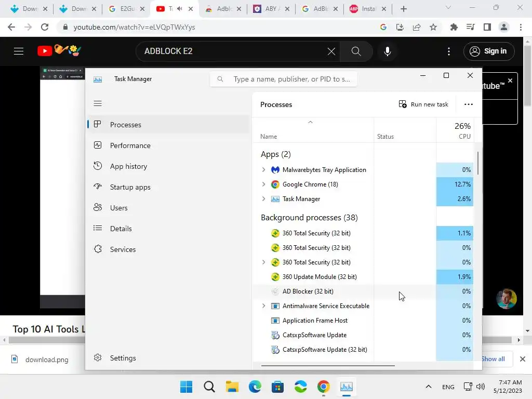
Task: Select Application Frame Host process
Action: (363, 320)
